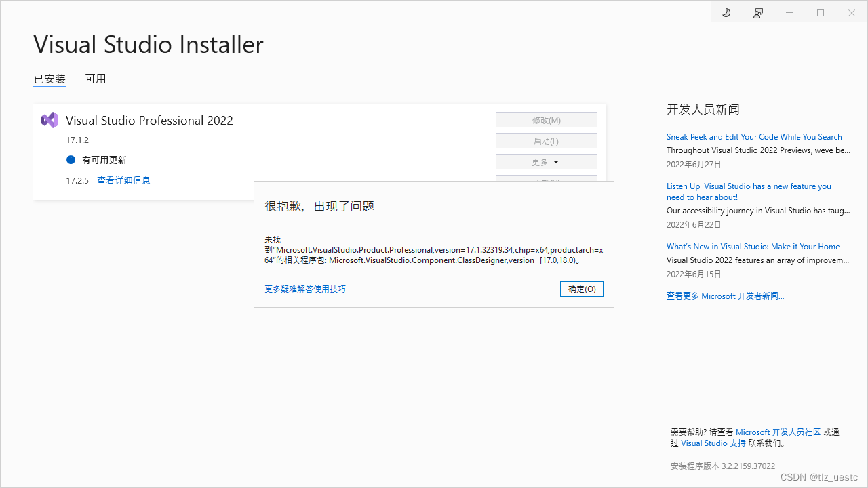Close the Visual Studio Installer window
The width and height of the screenshot is (868, 488).
852,13
